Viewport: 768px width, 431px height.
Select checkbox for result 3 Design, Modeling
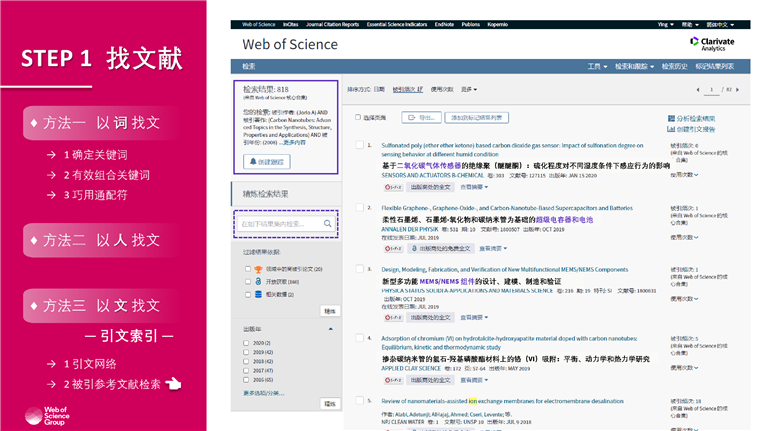(360, 269)
